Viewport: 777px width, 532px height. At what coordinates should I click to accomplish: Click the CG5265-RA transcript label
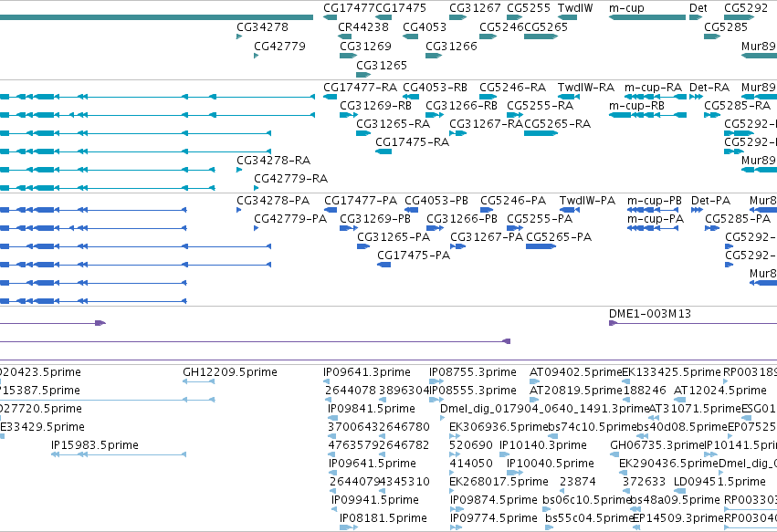pyautogui.click(x=558, y=124)
